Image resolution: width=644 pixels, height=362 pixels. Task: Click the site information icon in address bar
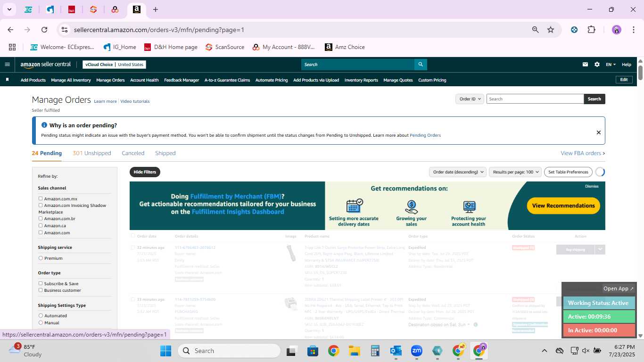pos(65,30)
